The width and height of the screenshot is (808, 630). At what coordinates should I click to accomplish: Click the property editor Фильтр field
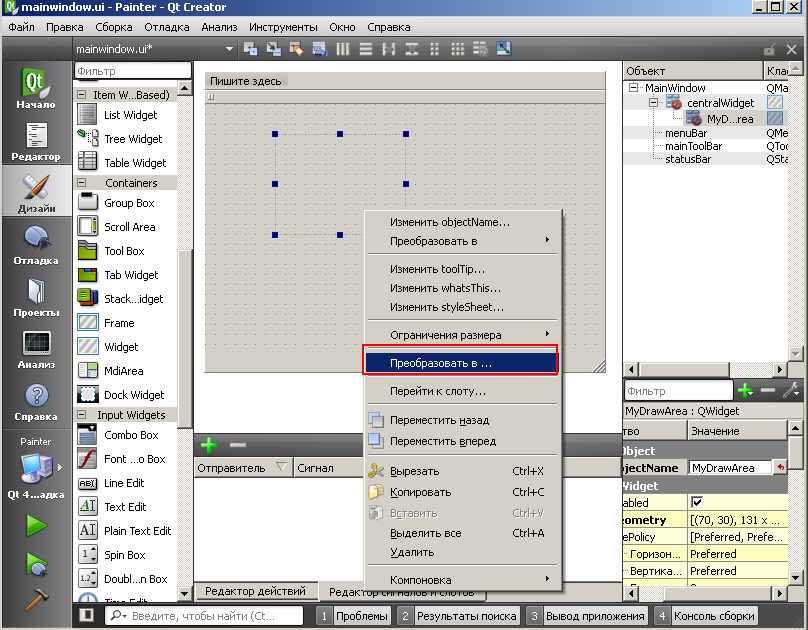pyautogui.click(x=678, y=391)
